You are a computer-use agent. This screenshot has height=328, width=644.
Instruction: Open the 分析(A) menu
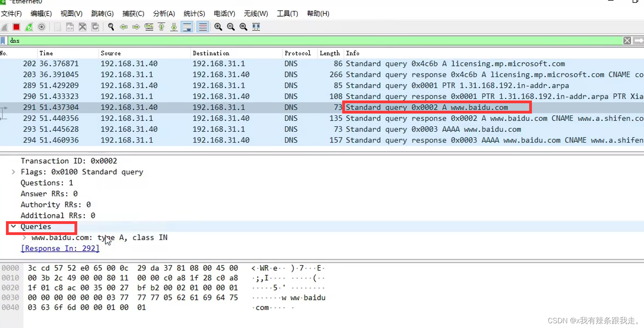point(164,13)
